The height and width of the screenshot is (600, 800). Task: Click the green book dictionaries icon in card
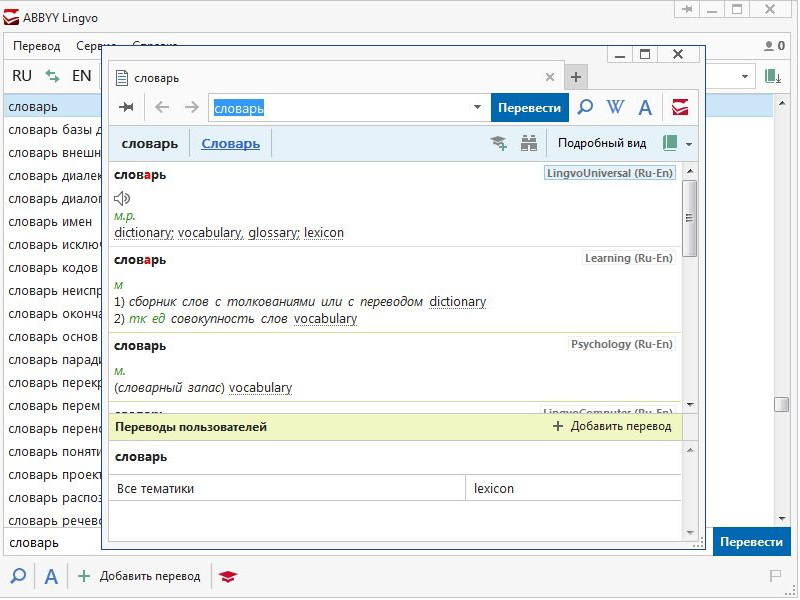670,143
